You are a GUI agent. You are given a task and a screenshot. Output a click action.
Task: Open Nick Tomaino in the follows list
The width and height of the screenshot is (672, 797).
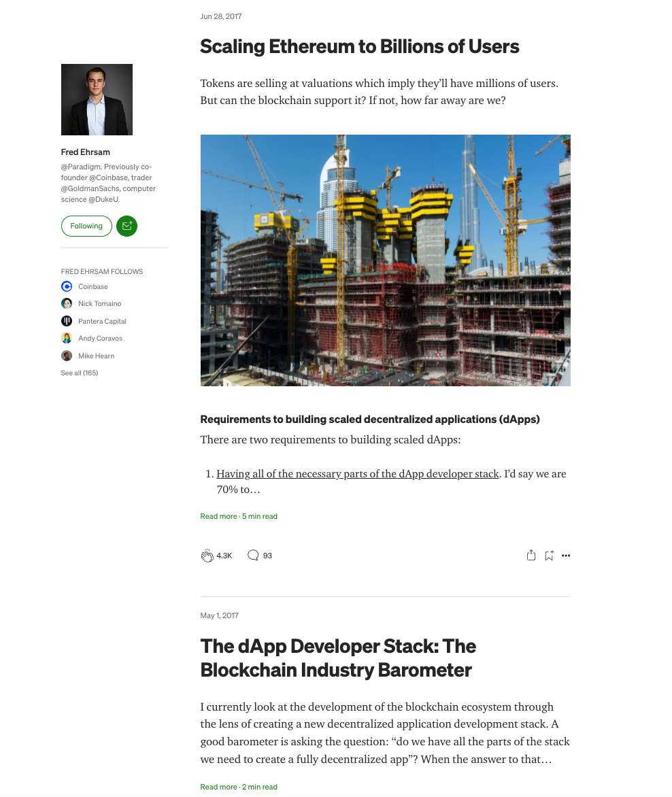pos(99,303)
